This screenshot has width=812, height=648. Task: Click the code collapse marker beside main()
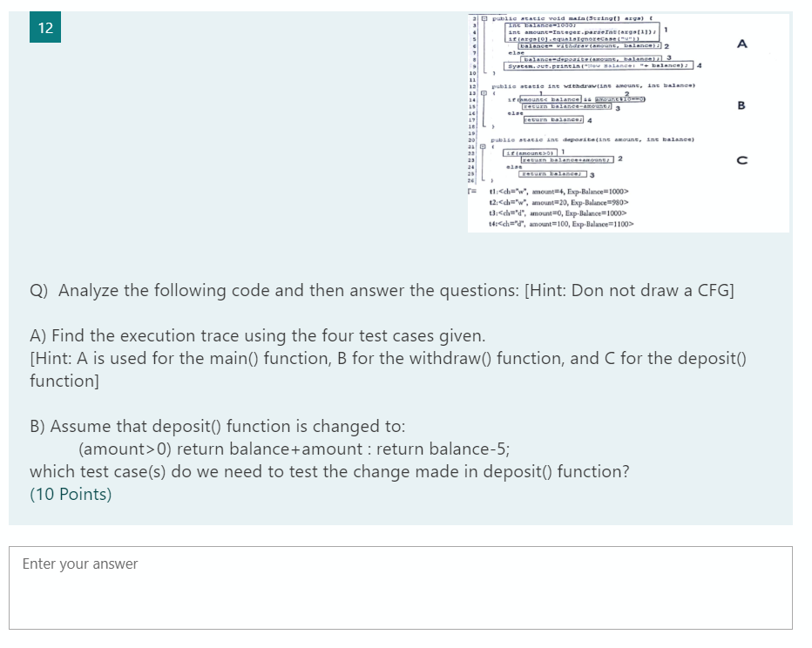[x=484, y=18]
